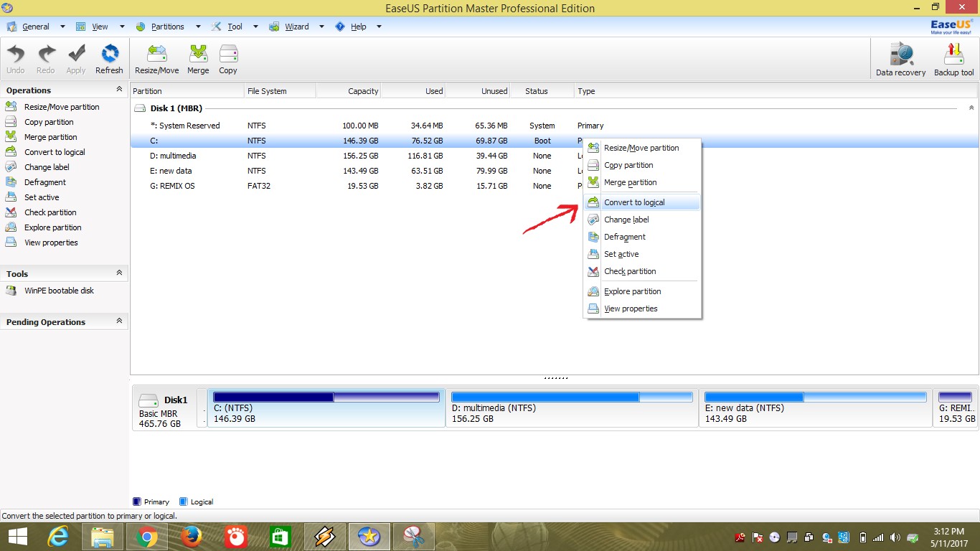Select the Resize/Move toolbar icon
This screenshot has width=980, height=551.
coord(157,60)
